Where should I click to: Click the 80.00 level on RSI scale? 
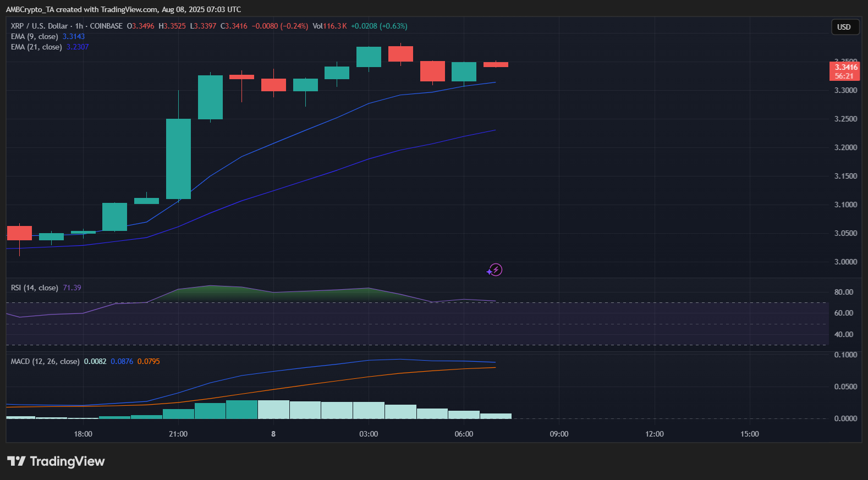click(x=844, y=292)
